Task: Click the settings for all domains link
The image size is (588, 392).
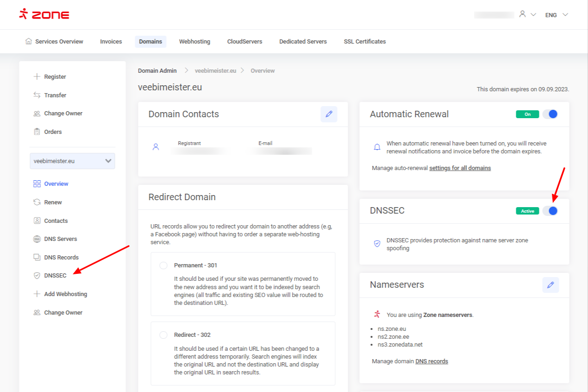Action: (x=460, y=168)
